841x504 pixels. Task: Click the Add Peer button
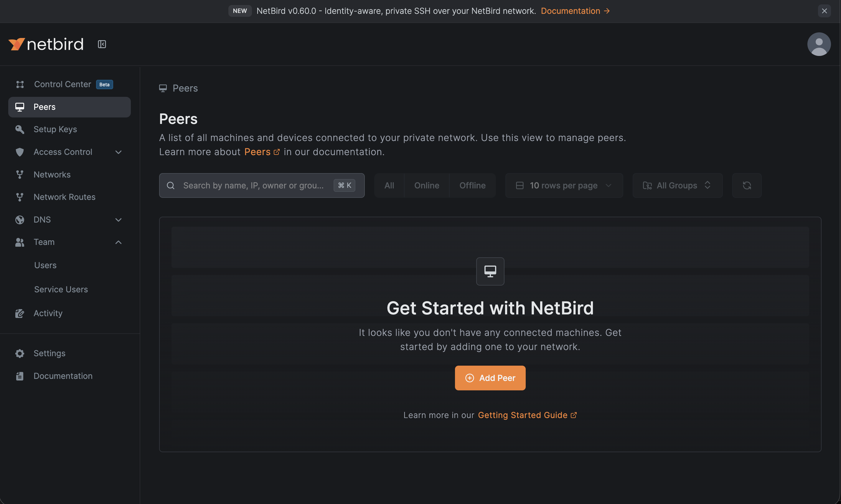[x=490, y=378]
